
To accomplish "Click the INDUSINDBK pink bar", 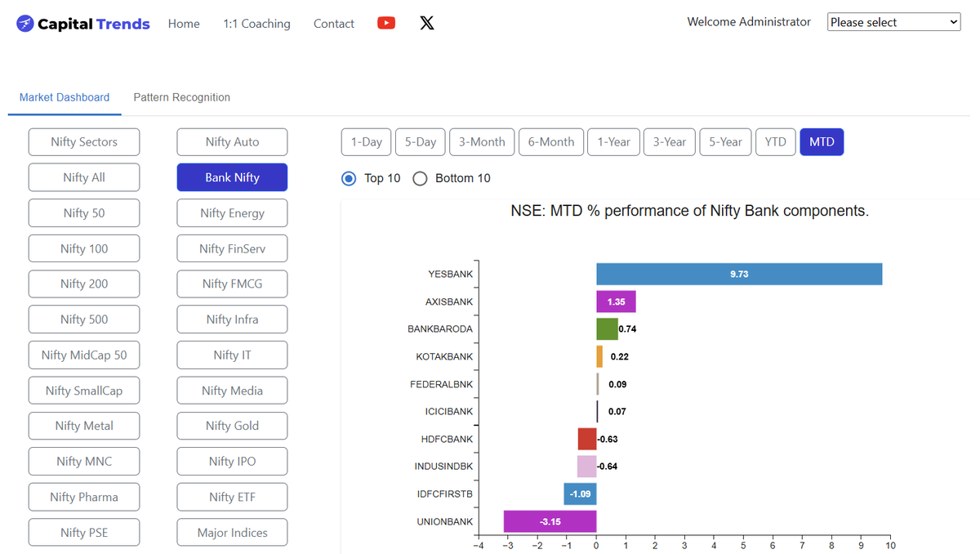I will tap(587, 467).
